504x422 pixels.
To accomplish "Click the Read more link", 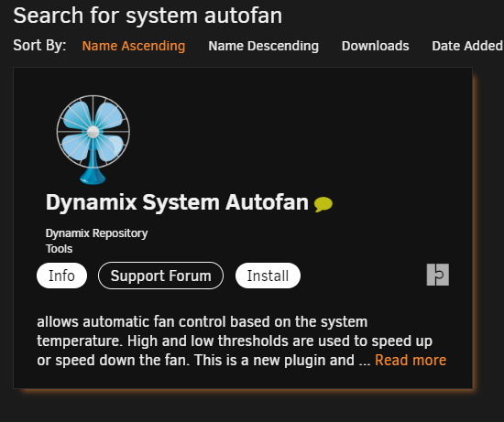I will 411,360.
